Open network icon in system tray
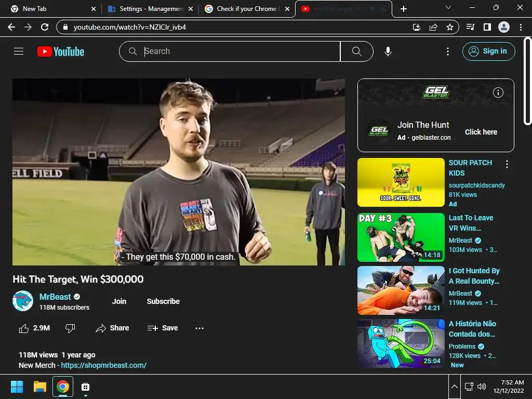 coord(469,387)
